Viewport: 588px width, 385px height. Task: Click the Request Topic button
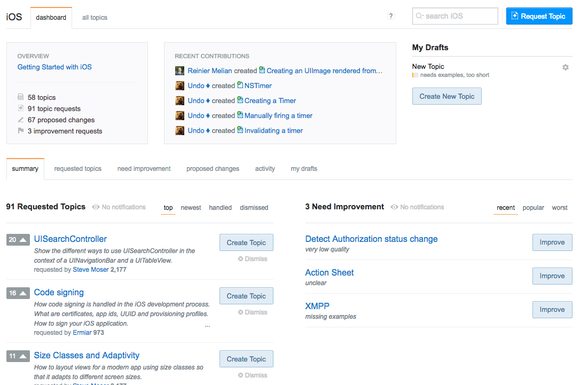(539, 16)
